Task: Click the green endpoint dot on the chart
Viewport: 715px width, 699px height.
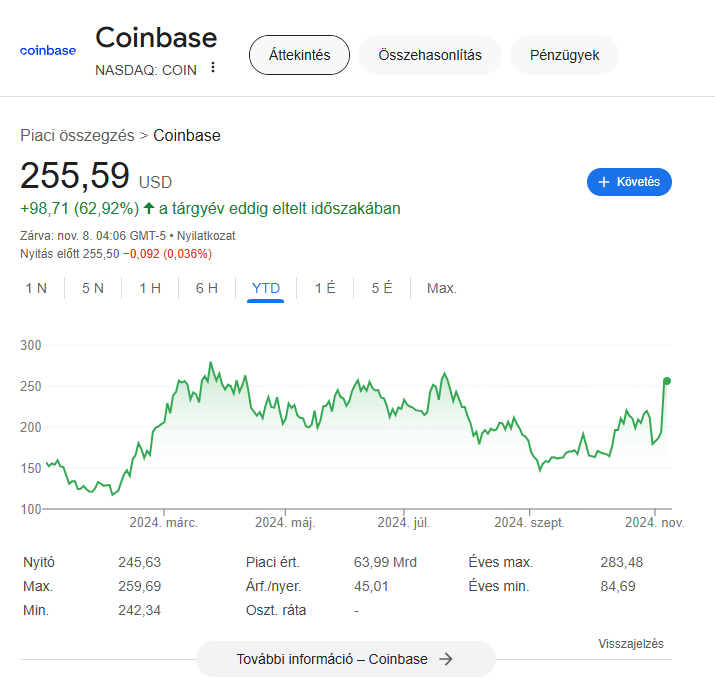Action: [667, 381]
